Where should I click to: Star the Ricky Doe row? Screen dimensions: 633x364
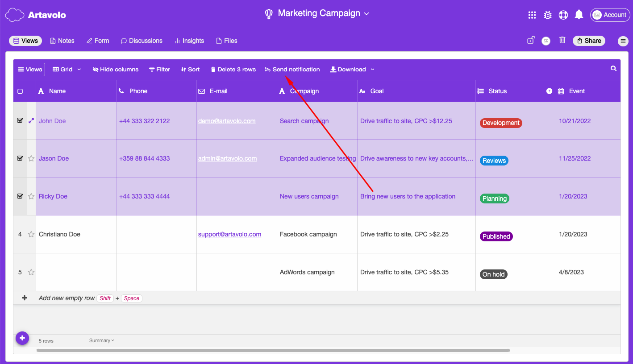click(31, 196)
